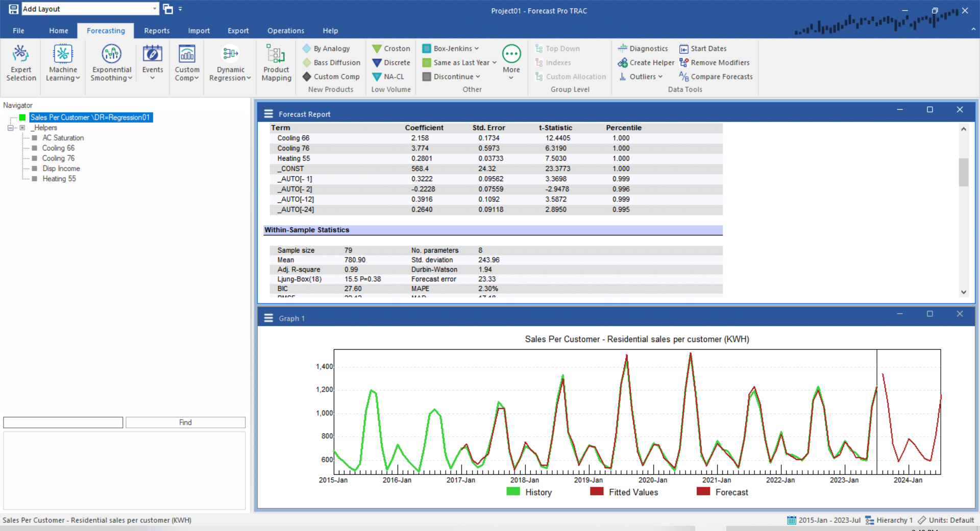Switch to the Reports ribbon tab
This screenshot has width=980, height=531.
[157, 31]
